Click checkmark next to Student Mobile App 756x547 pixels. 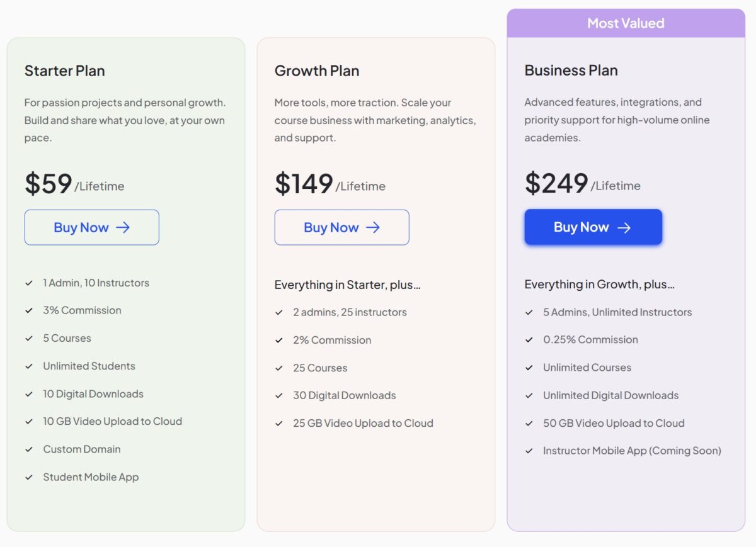(29, 477)
